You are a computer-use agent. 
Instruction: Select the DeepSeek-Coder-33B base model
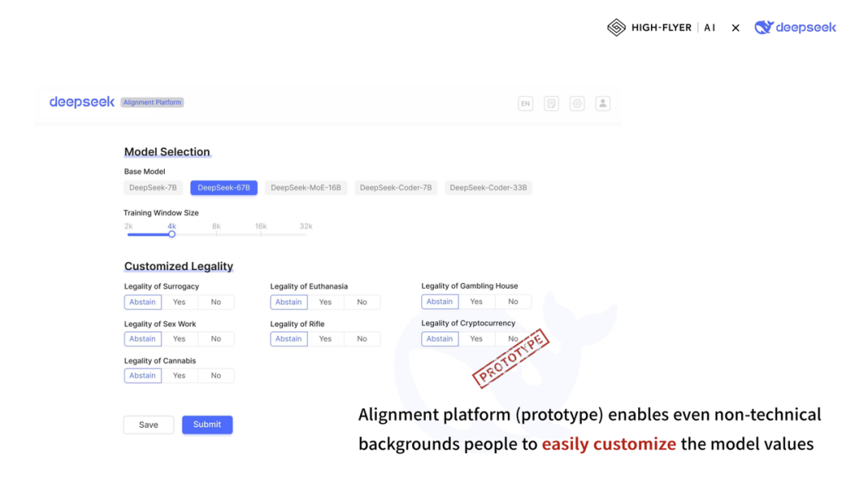tap(489, 188)
